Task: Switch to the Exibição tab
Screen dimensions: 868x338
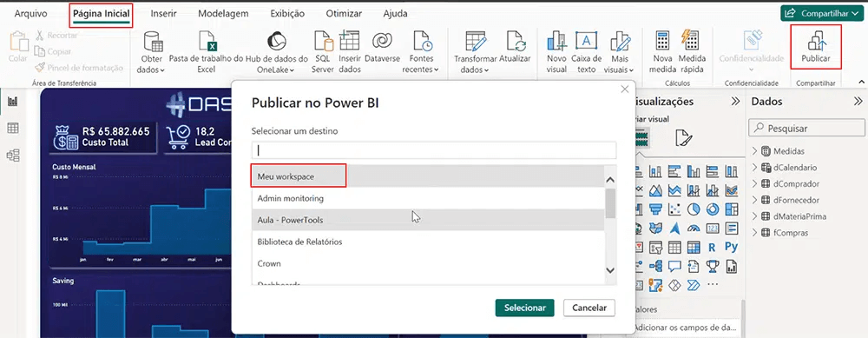Action: 287,13
